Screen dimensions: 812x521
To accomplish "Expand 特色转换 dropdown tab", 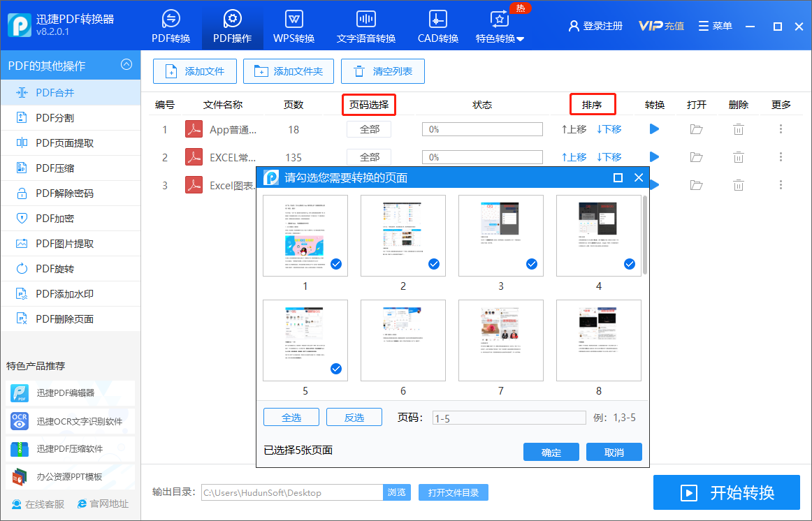I will (500, 26).
